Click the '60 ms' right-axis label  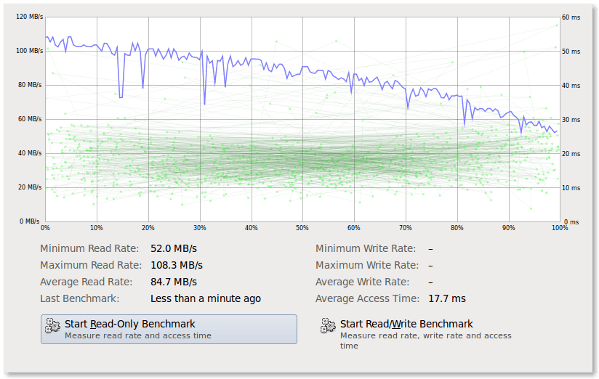pyautogui.click(x=571, y=17)
